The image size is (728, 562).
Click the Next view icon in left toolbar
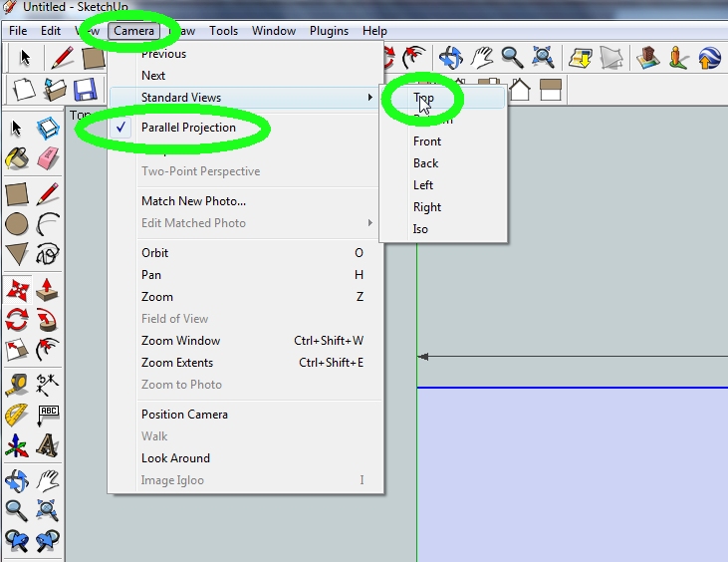point(48,541)
